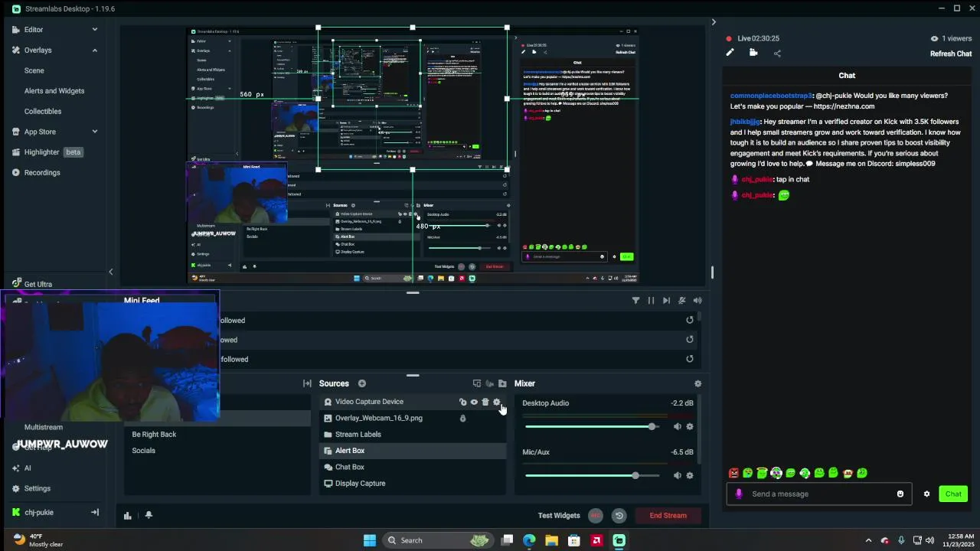Click the Send a message field
This screenshot has height=551, width=980.
(819, 494)
